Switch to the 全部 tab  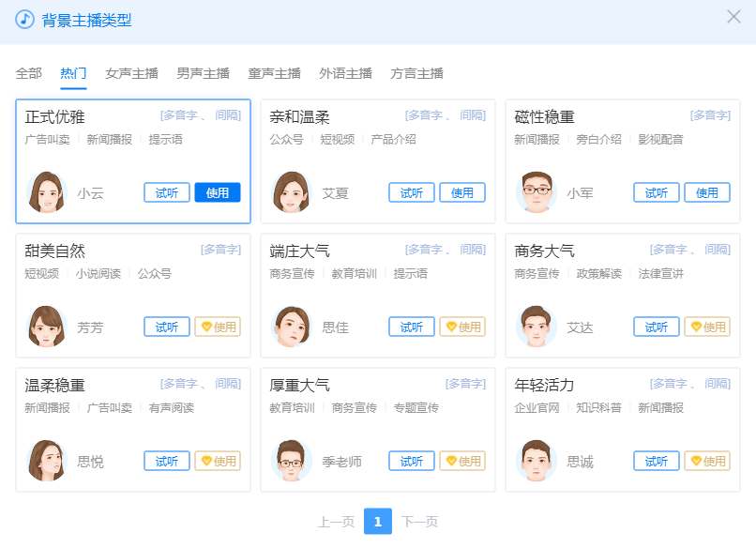pyautogui.click(x=29, y=73)
